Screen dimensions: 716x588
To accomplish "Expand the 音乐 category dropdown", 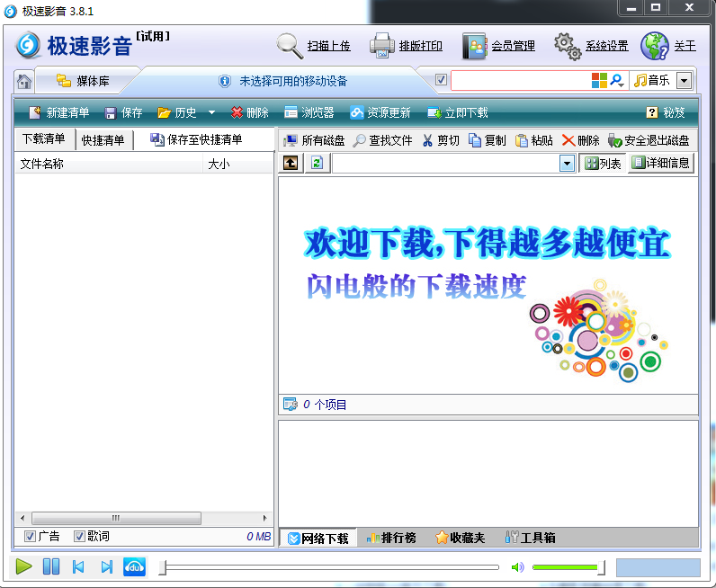I will (684, 81).
